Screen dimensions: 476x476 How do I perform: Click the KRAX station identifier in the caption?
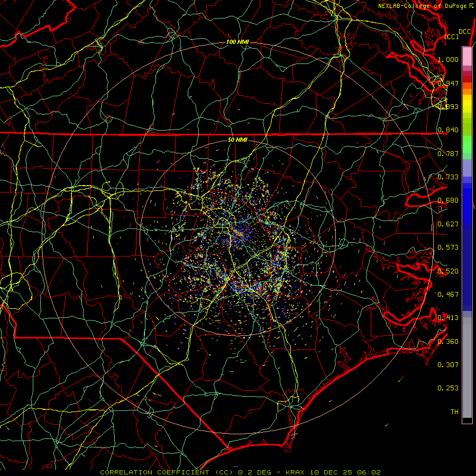(x=296, y=472)
